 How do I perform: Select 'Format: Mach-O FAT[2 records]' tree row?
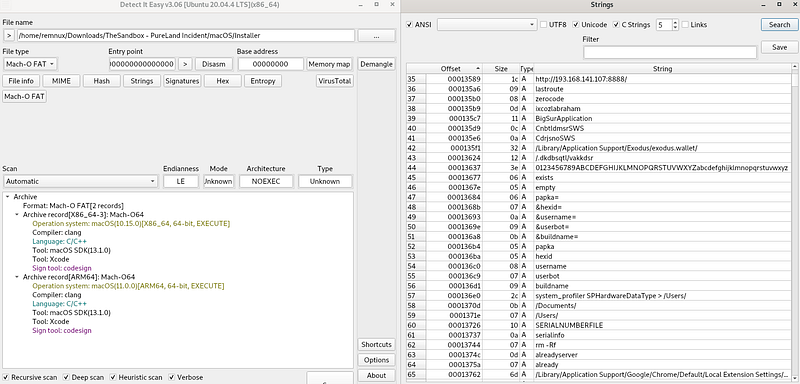click(x=73, y=206)
